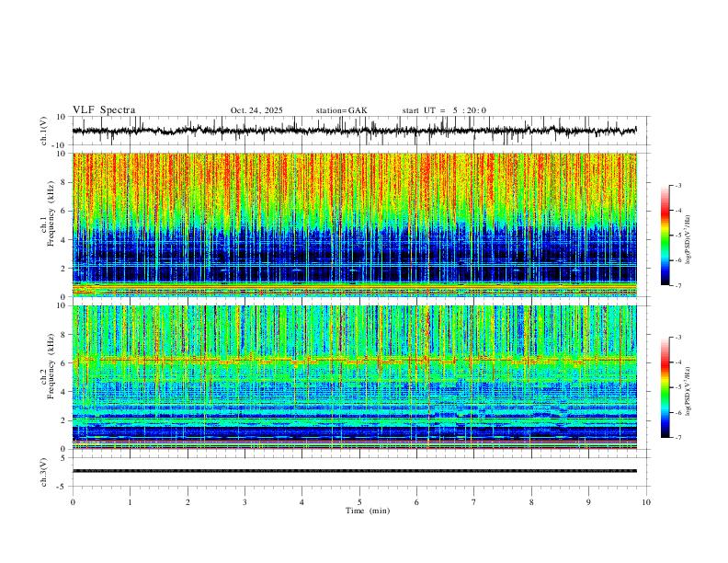Click the ch.1 colorbar "-3" tick label
Screen dimensions: 728x563
(x=678, y=185)
